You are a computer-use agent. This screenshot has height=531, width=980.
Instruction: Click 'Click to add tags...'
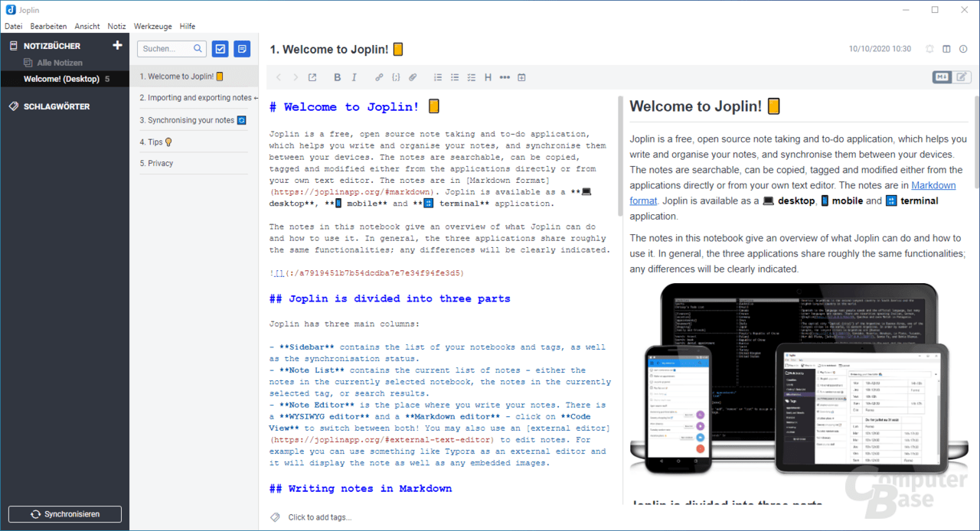pos(319,517)
